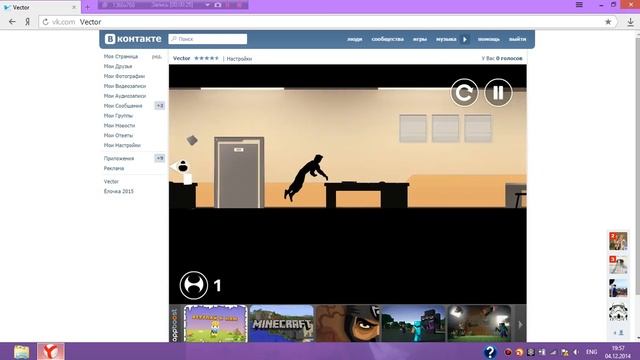Open a new browser tab
Viewport: 640px width, 360px height.
(x=87, y=7)
